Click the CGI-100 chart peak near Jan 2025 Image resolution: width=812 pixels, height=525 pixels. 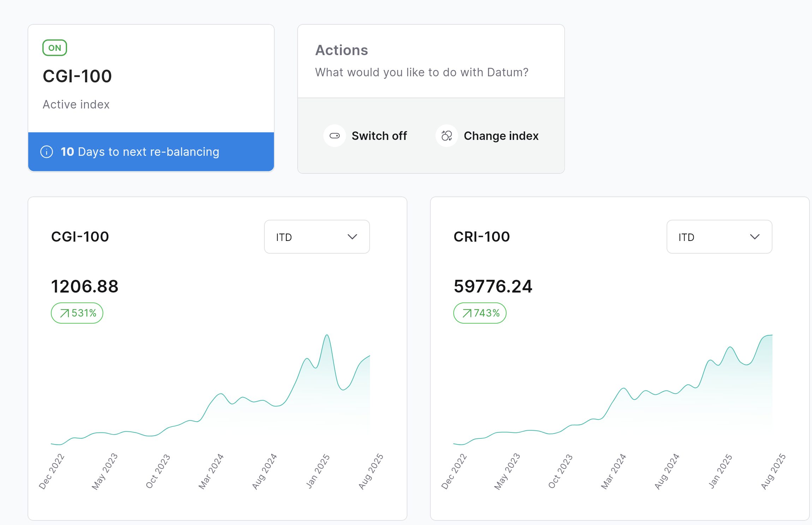[x=327, y=335]
